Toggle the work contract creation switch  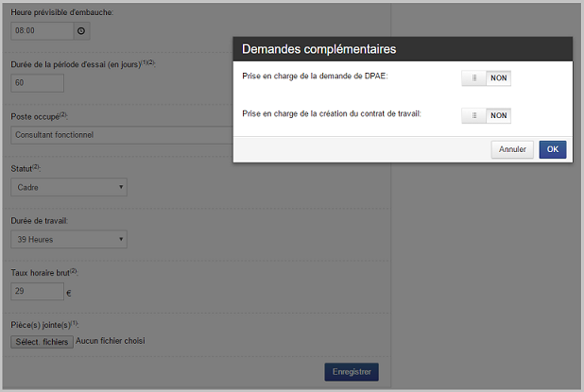coord(486,116)
